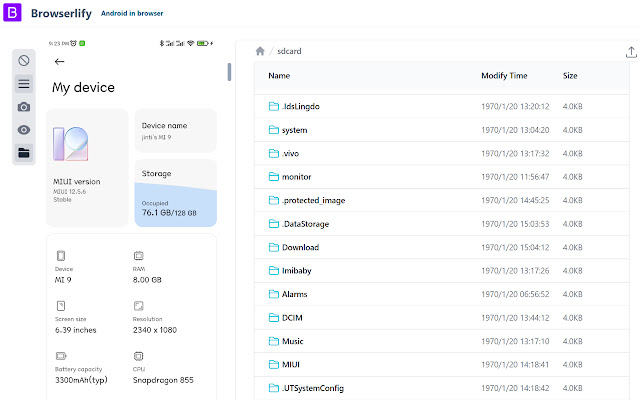
Task: Sort by Modify Time column header
Action: pos(503,76)
